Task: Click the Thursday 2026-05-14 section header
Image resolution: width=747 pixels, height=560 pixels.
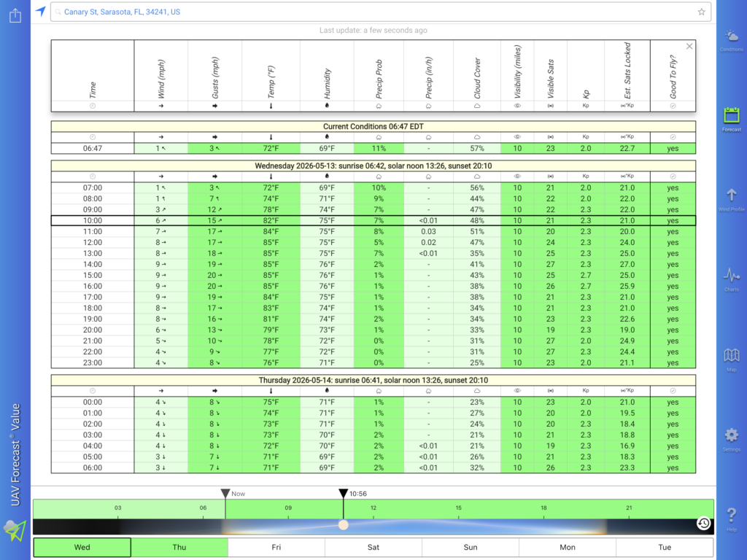Action: (x=373, y=380)
